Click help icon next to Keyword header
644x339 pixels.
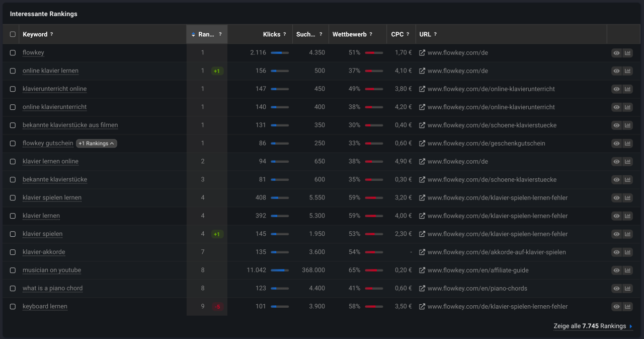point(51,35)
